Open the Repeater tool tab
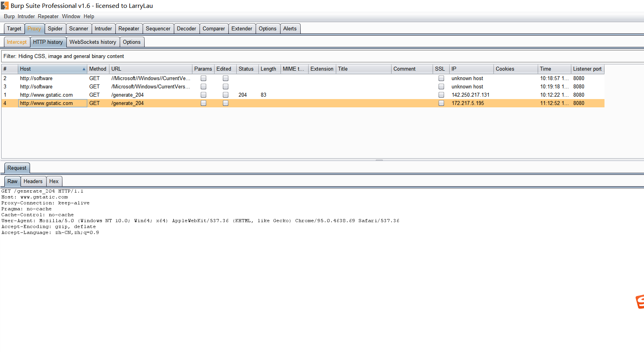 pos(129,28)
